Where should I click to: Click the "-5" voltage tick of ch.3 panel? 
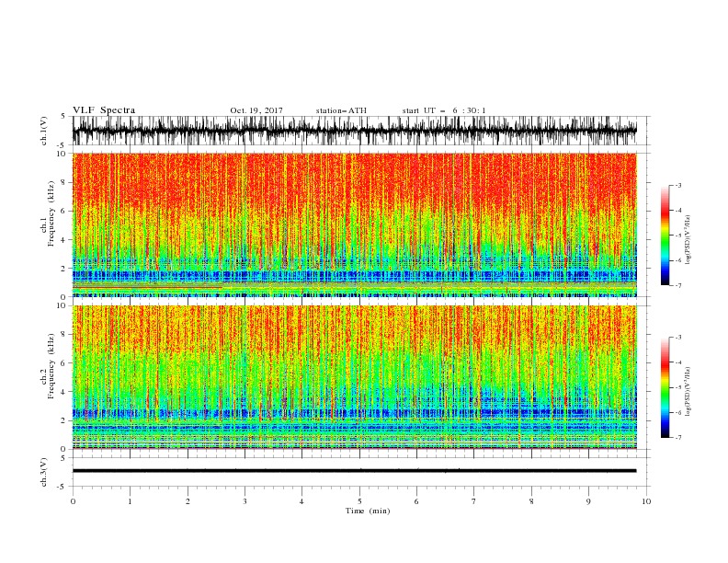pyautogui.click(x=62, y=487)
